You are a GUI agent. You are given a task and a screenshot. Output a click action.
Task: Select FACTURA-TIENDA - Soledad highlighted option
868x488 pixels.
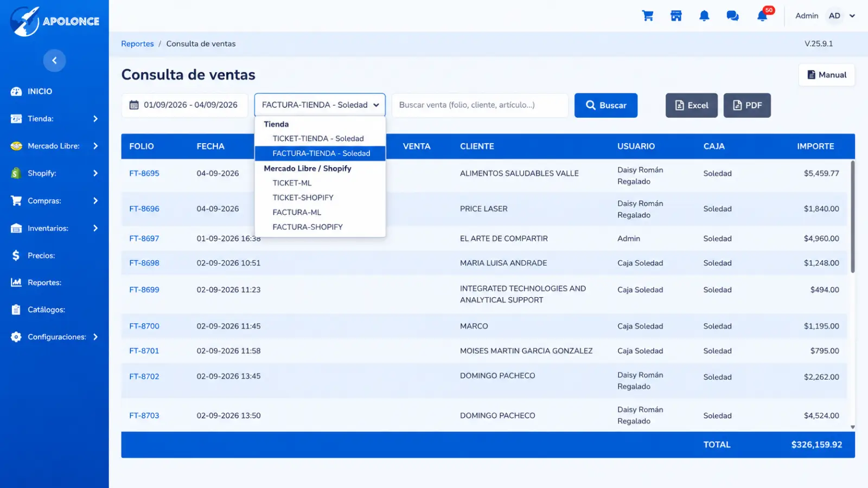[320, 153]
